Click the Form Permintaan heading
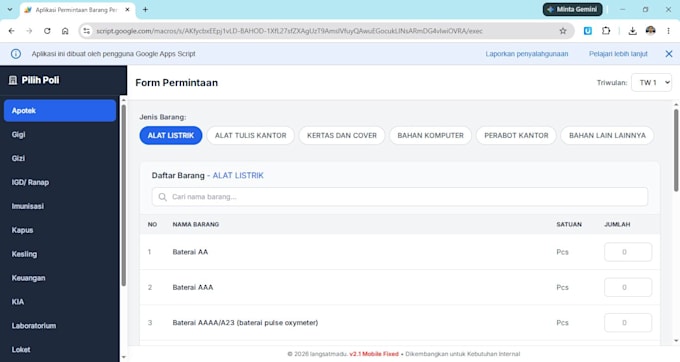 click(177, 82)
